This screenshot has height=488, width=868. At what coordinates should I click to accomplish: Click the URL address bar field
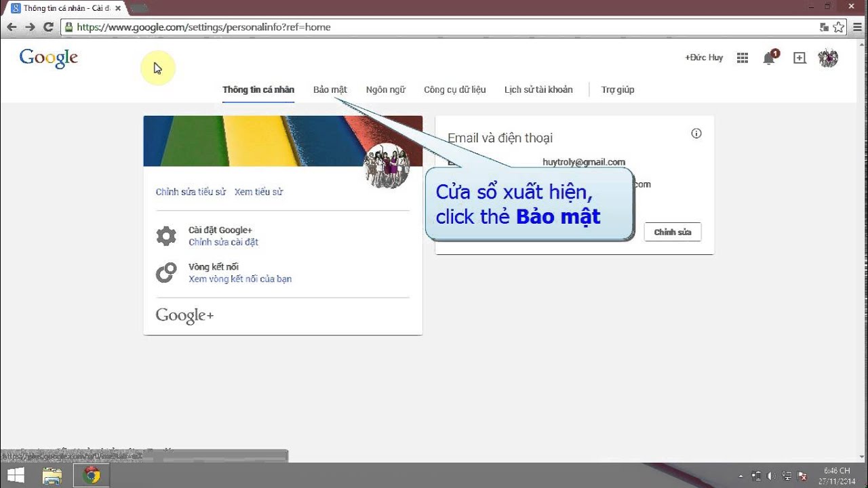441,27
